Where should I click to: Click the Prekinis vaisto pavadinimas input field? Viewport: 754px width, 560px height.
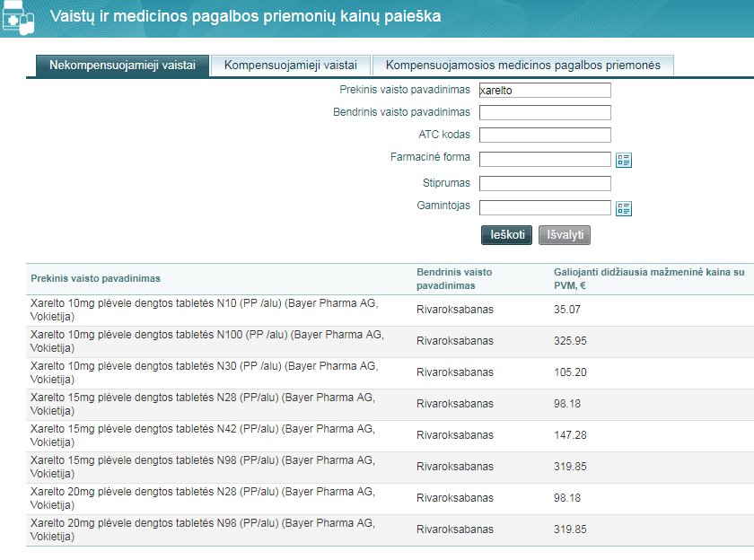click(x=545, y=90)
